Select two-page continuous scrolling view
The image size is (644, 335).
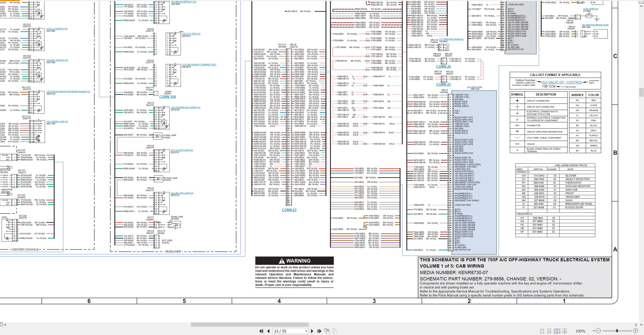coord(565,331)
